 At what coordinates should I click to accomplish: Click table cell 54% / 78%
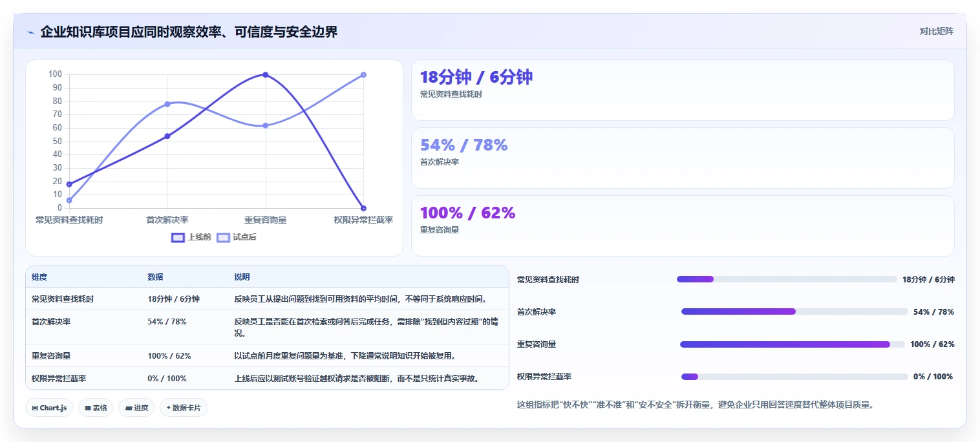coord(167,322)
